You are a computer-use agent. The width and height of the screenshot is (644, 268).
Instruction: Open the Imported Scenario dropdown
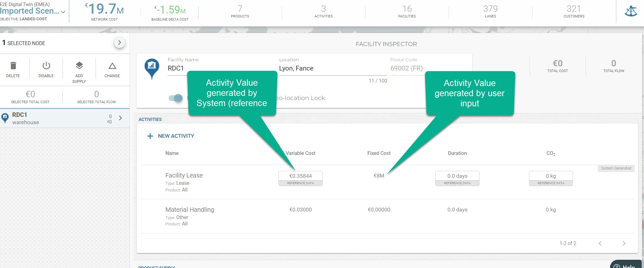tap(33, 11)
